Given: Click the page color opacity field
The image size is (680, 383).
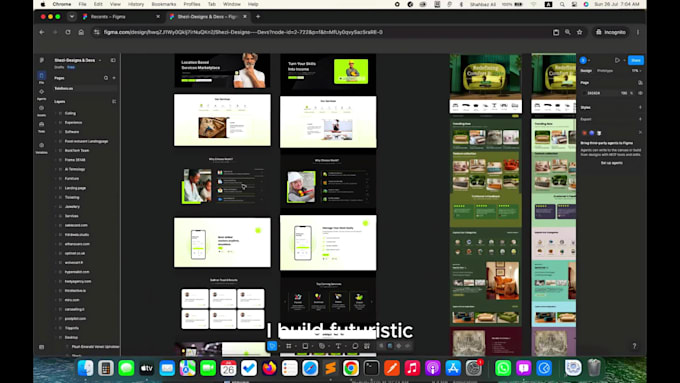Looking at the screenshot, I should [x=624, y=93].
